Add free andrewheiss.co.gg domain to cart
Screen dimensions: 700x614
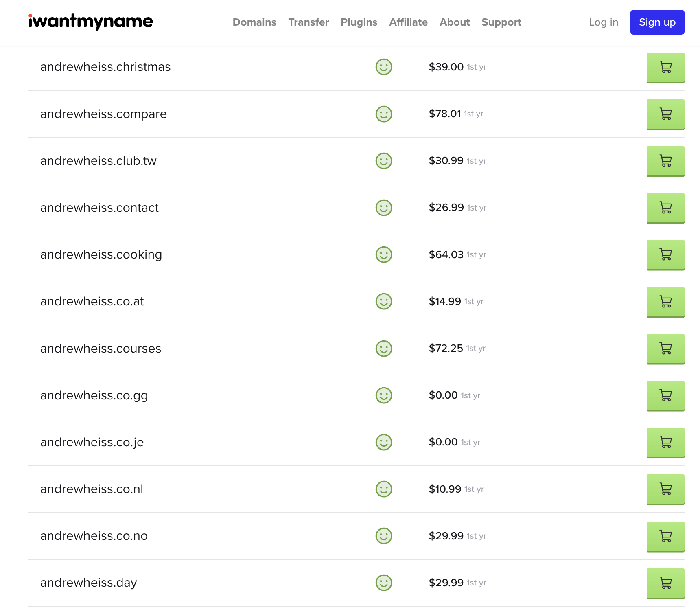pyautogui.click(x=665, y=395)
